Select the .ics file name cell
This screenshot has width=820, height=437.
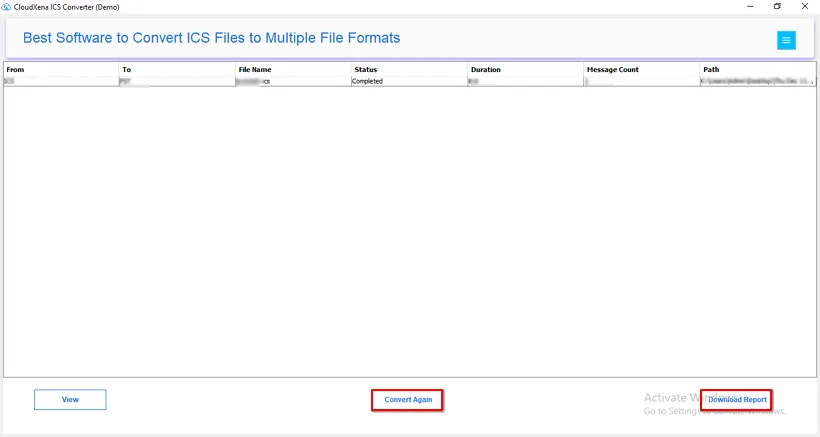click(293, 82)
